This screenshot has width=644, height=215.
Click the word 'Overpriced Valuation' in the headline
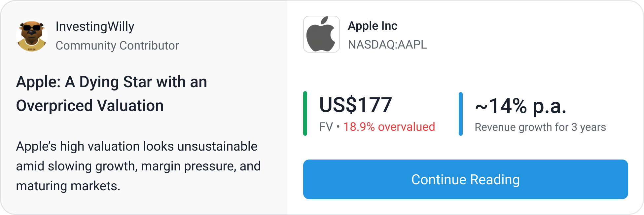point(90,106)
